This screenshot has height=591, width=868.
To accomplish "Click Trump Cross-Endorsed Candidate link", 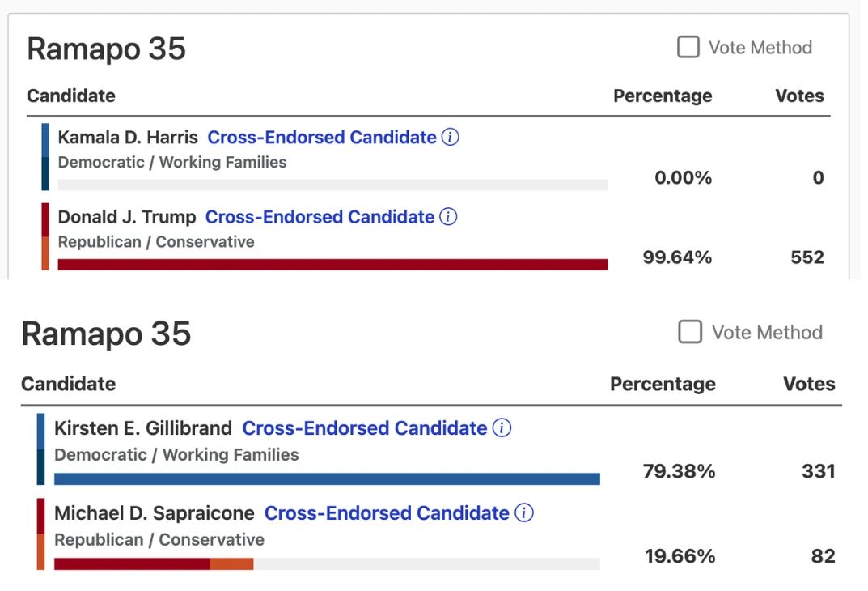I will [320, 217].
